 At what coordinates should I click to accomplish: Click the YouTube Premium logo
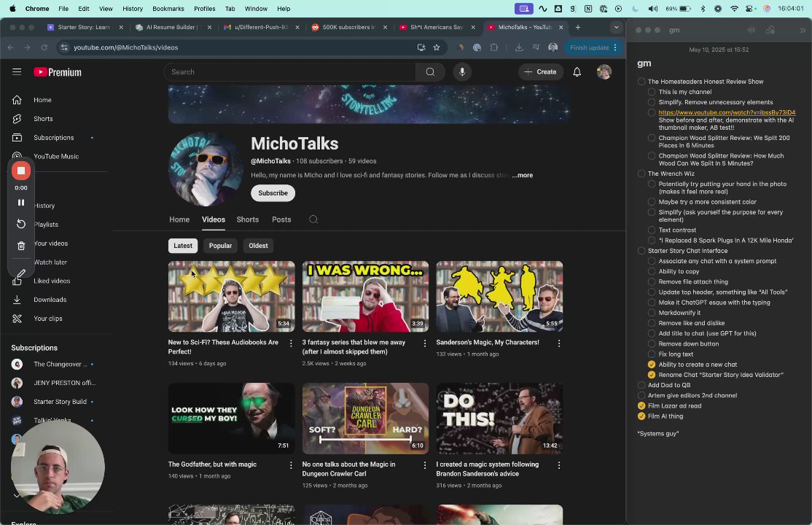[58, 72]
